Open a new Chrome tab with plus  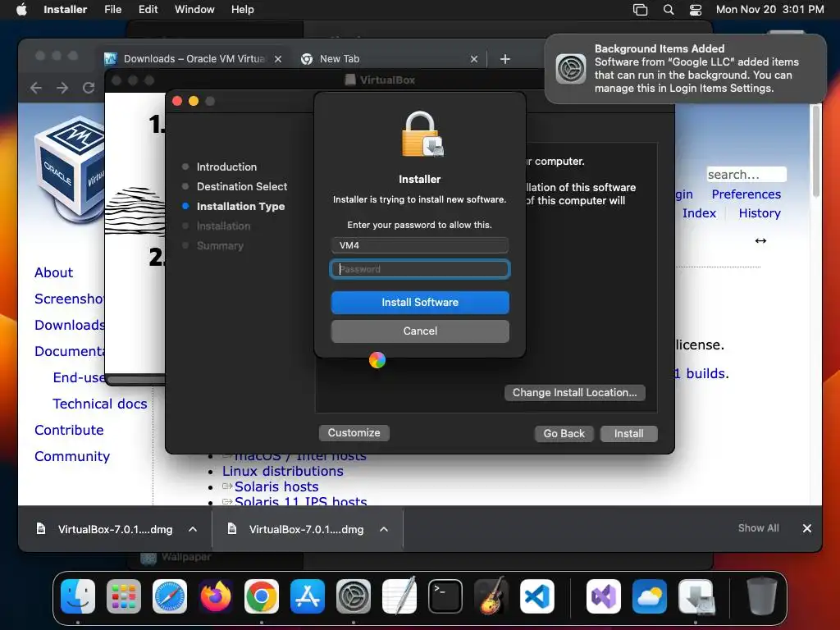coord(504,59)
